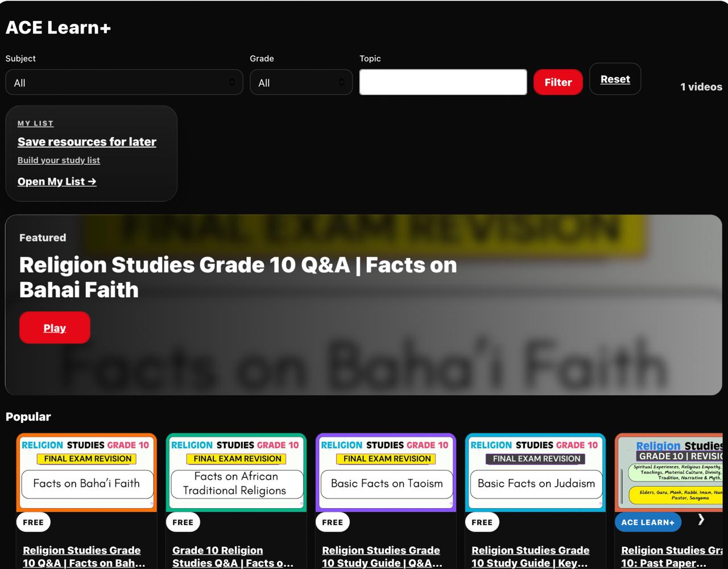Click the Popular section heading
728x569 pixels.
(x=28, y=417)
